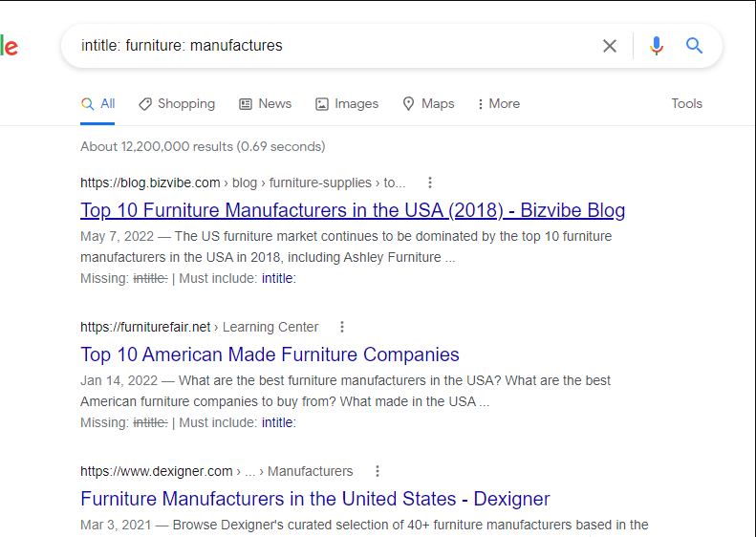Switch to the Images tab
The width and height of the screenshot is (756, 537).
(347, 103)
